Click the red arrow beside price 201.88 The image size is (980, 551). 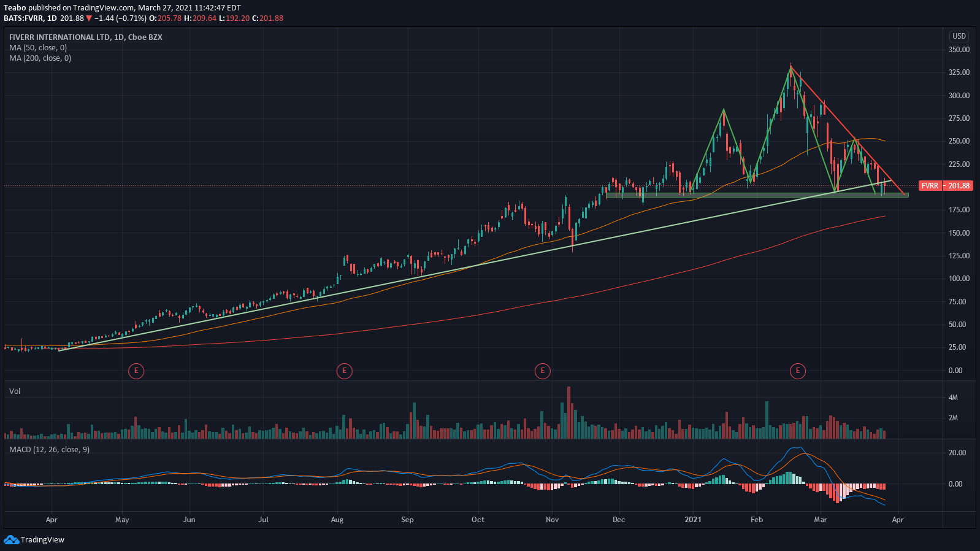pyautogui.click(x=89, y=18)
